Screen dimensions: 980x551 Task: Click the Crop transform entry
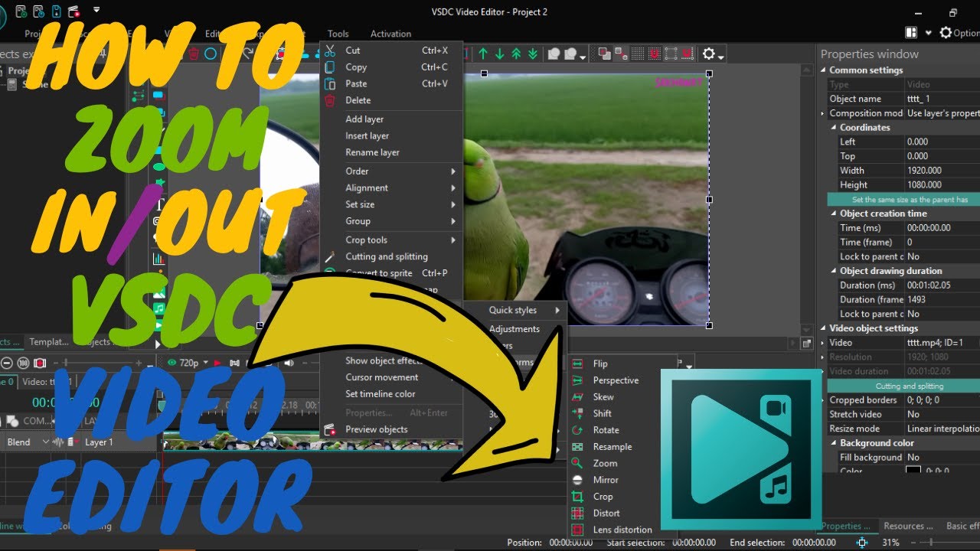[x=603, y=497]
